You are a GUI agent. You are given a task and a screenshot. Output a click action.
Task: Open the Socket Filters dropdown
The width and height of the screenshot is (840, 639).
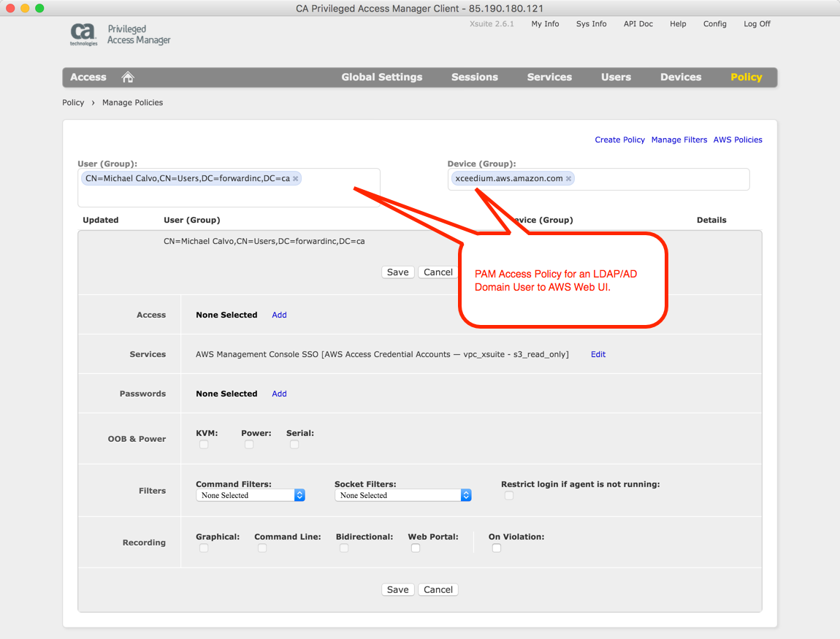click(403, 495)
